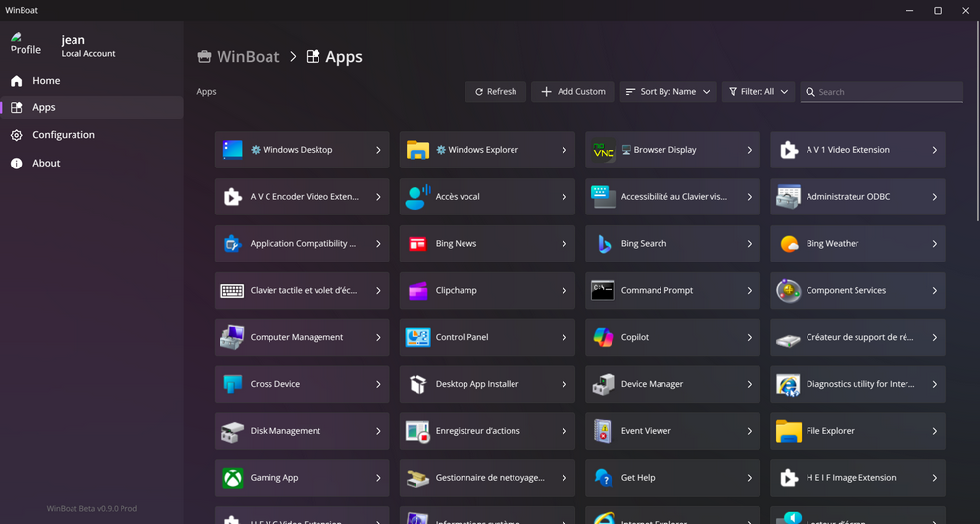Expand chevron on Créateur de support card
The image size is (980, 524).
[x=934, y=337]
